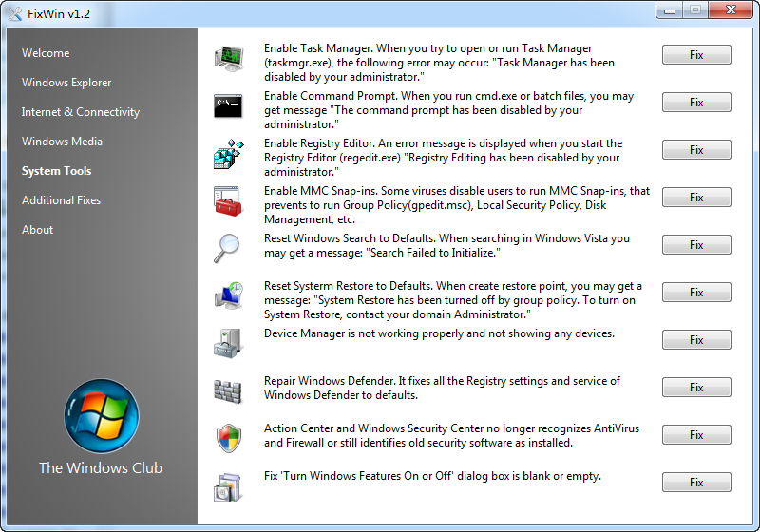Fix the Reset System Restore issue
760x532 pixels.
[x=696, y=293]
